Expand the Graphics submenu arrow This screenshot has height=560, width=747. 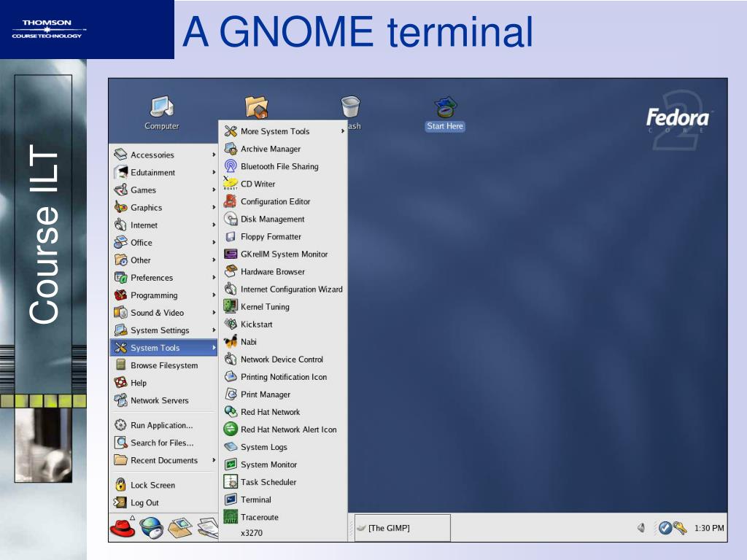tap(214, 207)
